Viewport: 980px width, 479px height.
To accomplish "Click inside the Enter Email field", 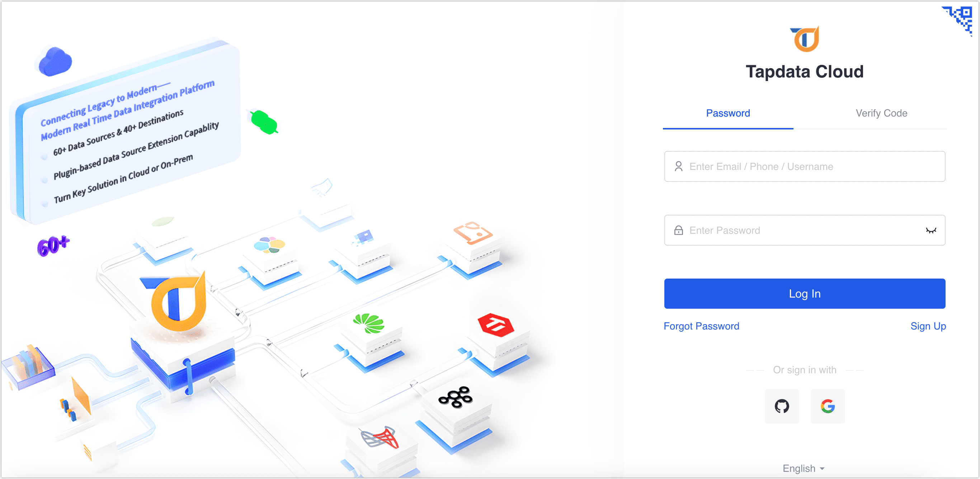I will (x=806, y=167).
